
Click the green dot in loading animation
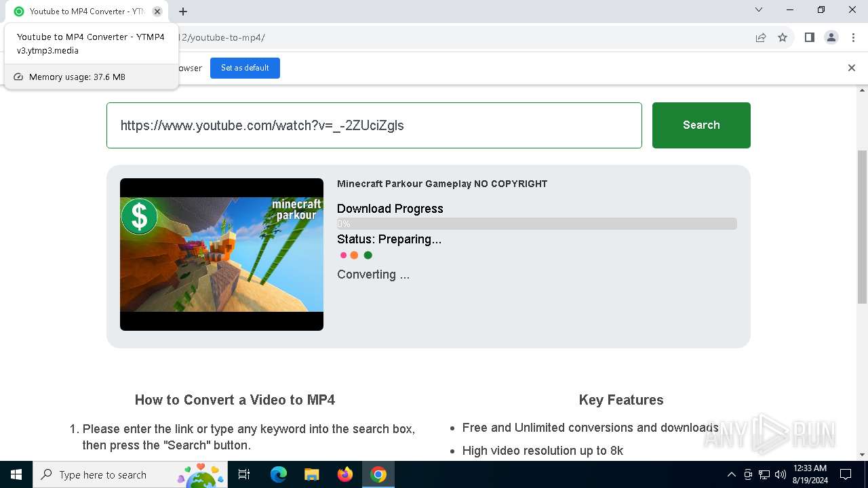pos(368,256)
